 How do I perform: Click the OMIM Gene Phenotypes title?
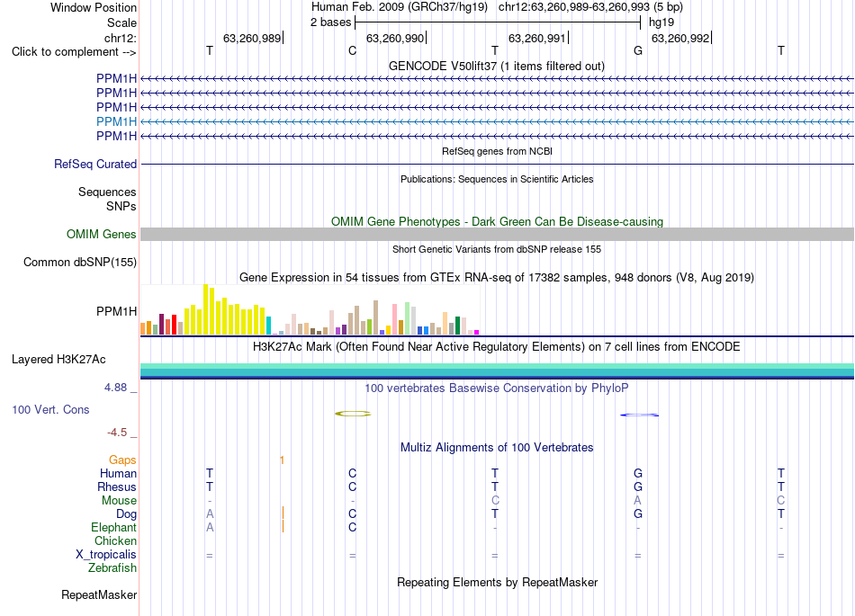(x=497, y=222)
